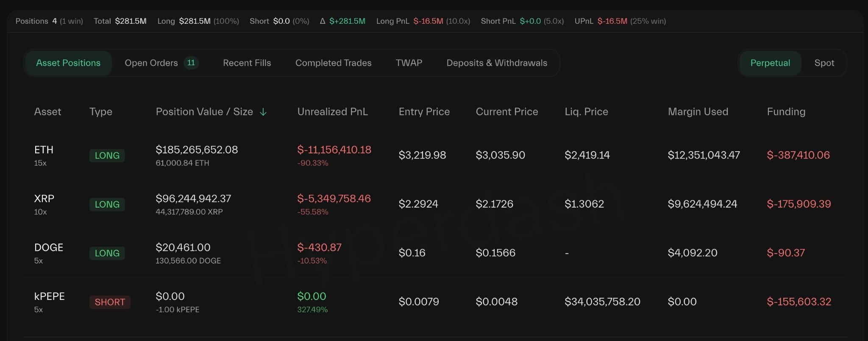Click the SHORT badge on kPEPE row
Screen dimensions: 868x341
click(110, 302)
